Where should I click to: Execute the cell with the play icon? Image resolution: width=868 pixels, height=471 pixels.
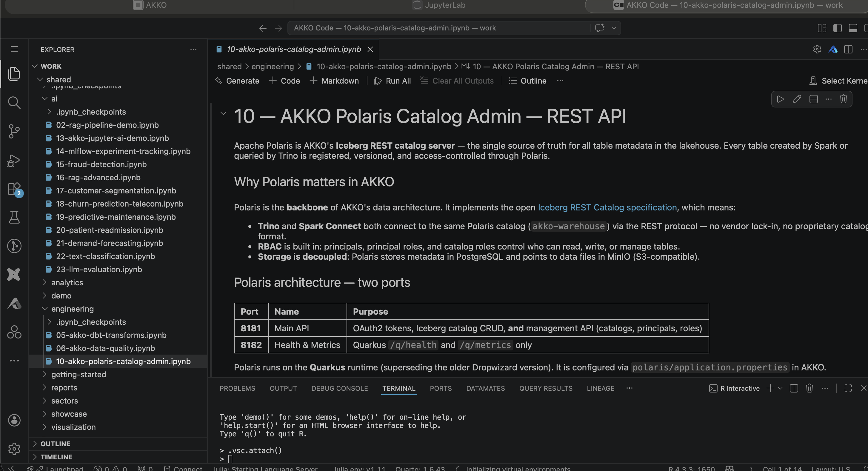pos(780,99)
